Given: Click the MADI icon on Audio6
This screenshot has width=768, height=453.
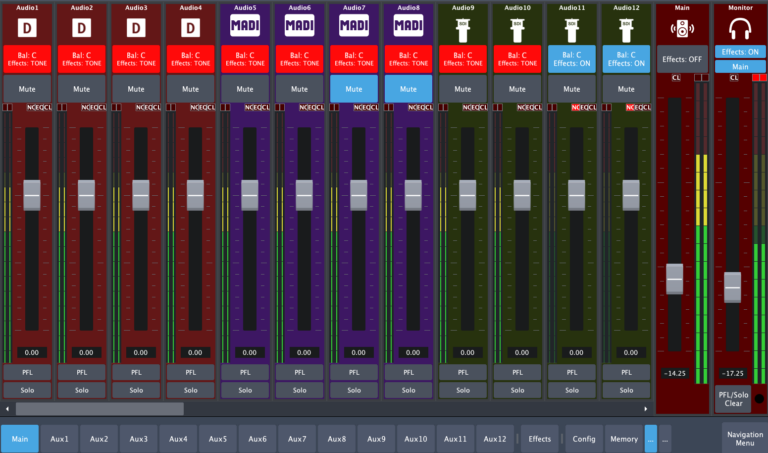Looking at the screenshot, I should (299, 25).
